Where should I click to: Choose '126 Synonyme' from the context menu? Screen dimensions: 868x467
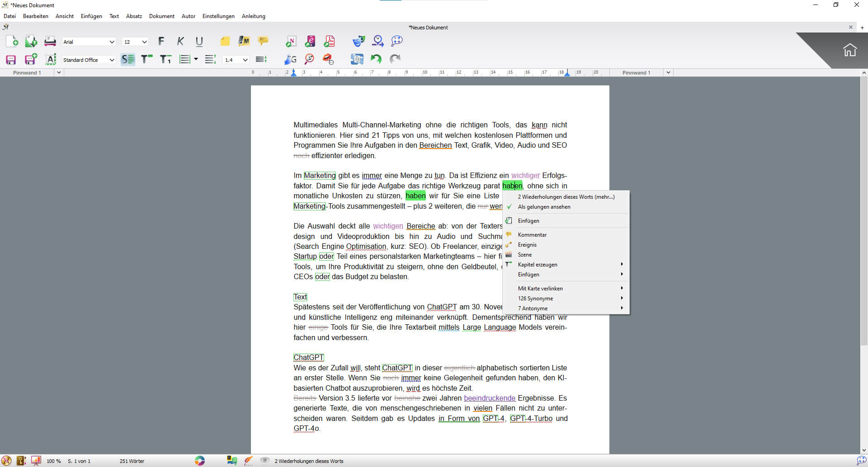point(535,299)
